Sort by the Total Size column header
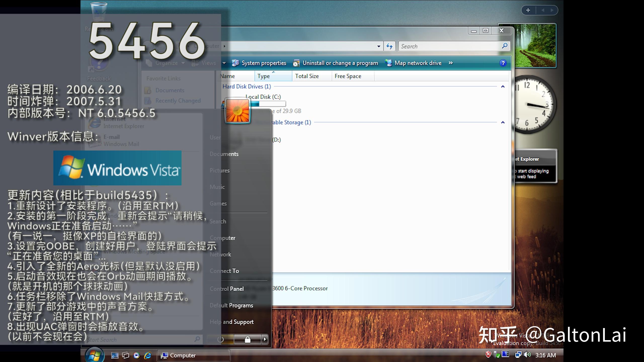The height and width of the screenshot is (362, 644). tap(312, 76)
